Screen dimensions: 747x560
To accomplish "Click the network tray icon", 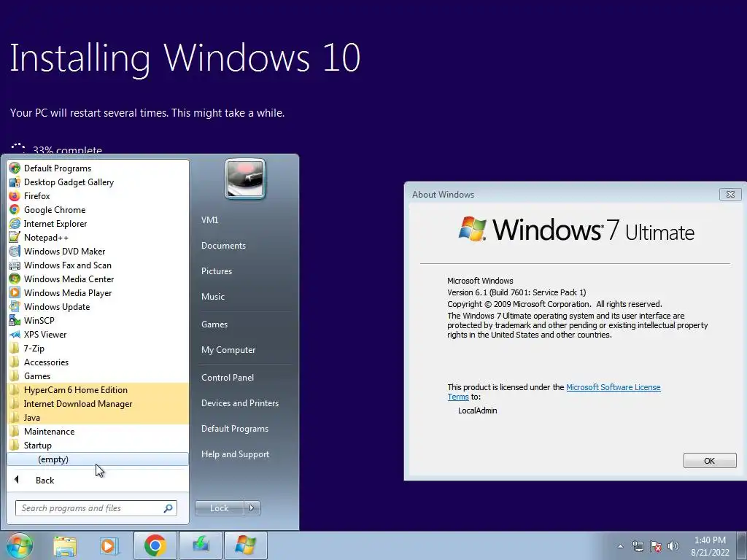I will tap(638, 546).
